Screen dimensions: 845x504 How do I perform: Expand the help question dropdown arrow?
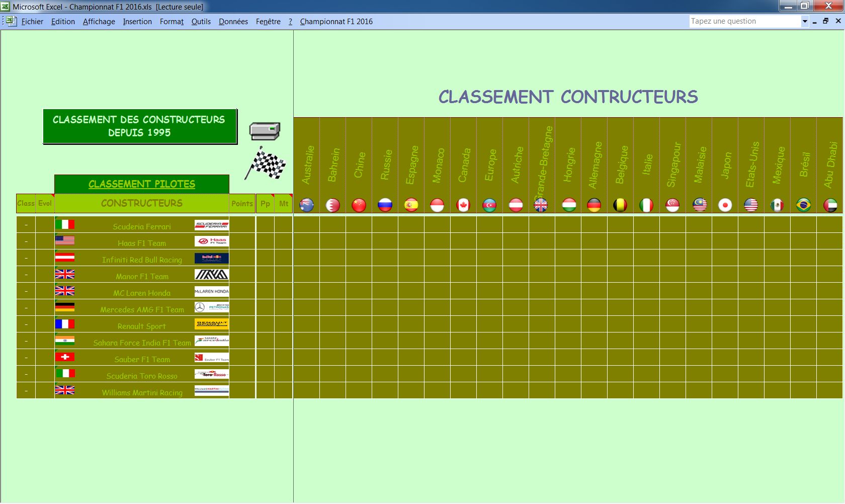coord(805,21)
